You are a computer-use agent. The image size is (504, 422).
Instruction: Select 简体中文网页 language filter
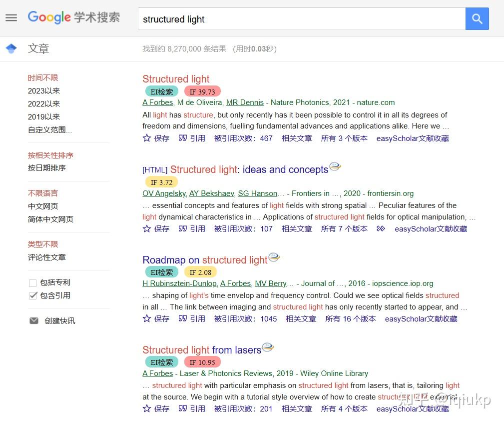52,219
